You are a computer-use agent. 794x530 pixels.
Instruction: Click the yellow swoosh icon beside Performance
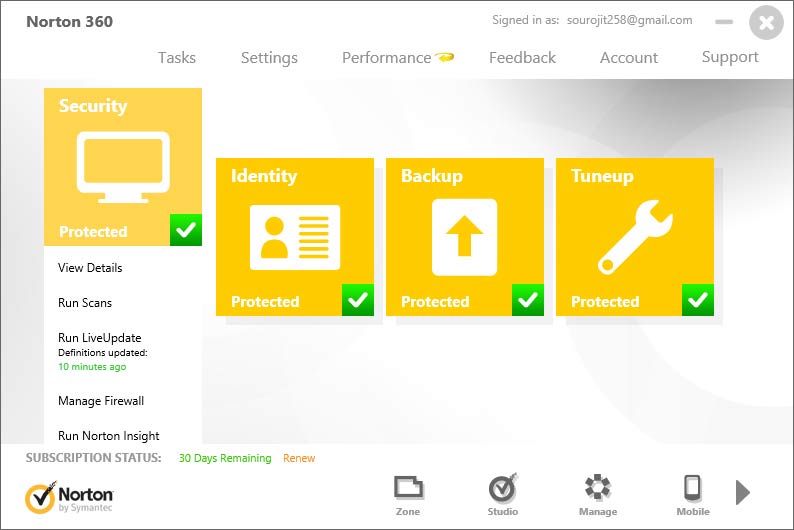click(445, 57)
